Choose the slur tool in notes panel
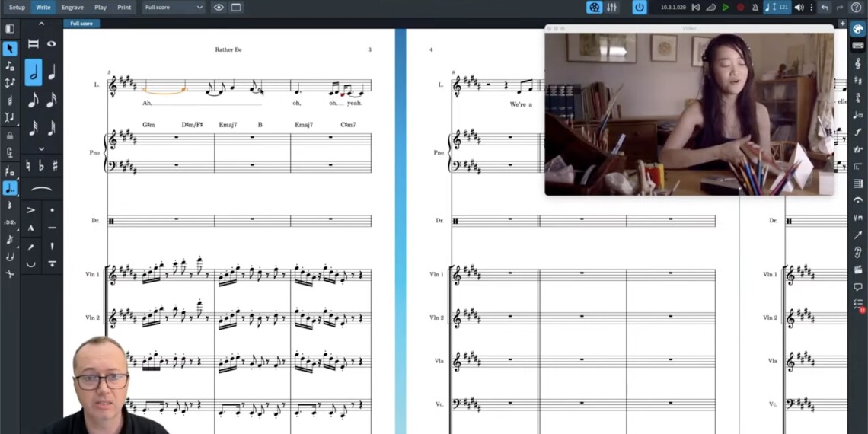The width and height of the screenshot is (868, 434). coord(42,189)
